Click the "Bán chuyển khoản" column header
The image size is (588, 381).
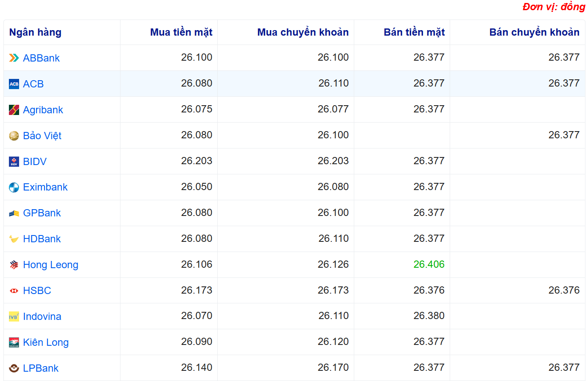534,32
